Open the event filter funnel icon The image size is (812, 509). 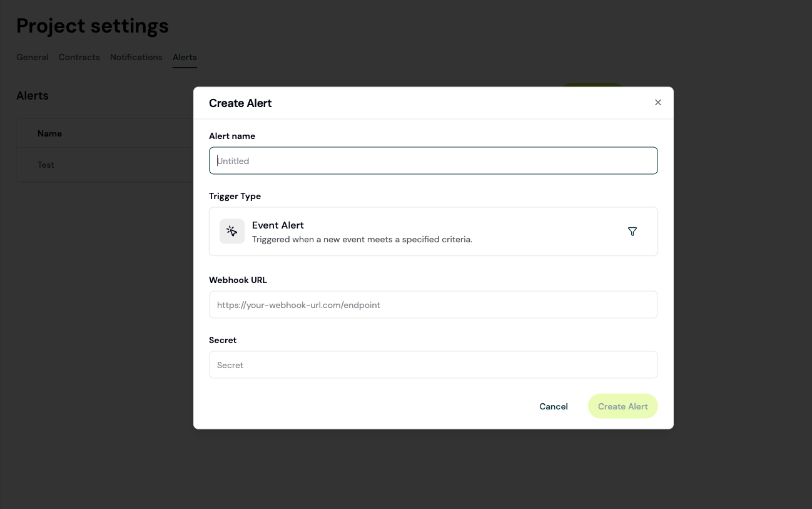pos(632,231)
